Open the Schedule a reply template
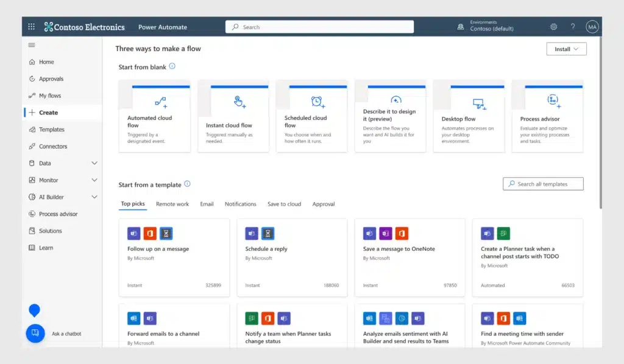Screen dimensions: 624x364 pos(292,257)
